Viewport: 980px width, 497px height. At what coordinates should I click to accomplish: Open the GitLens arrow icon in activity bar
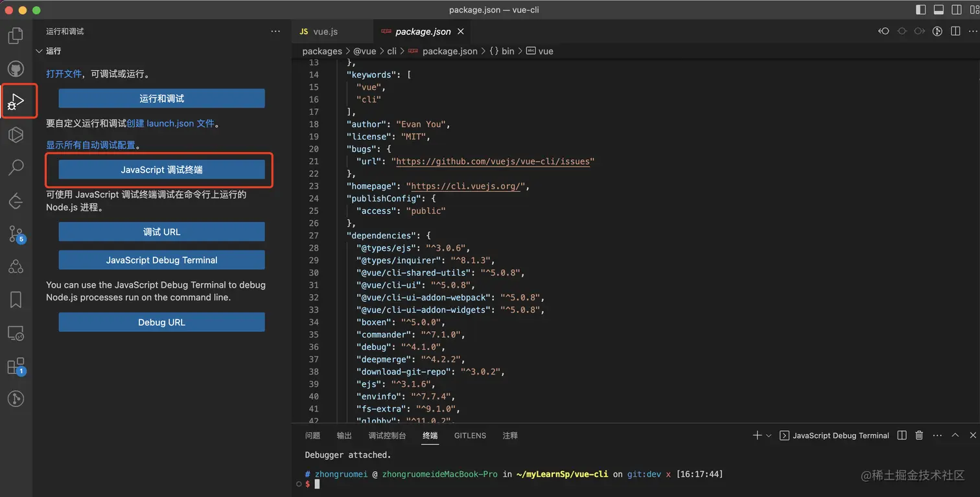16,201
